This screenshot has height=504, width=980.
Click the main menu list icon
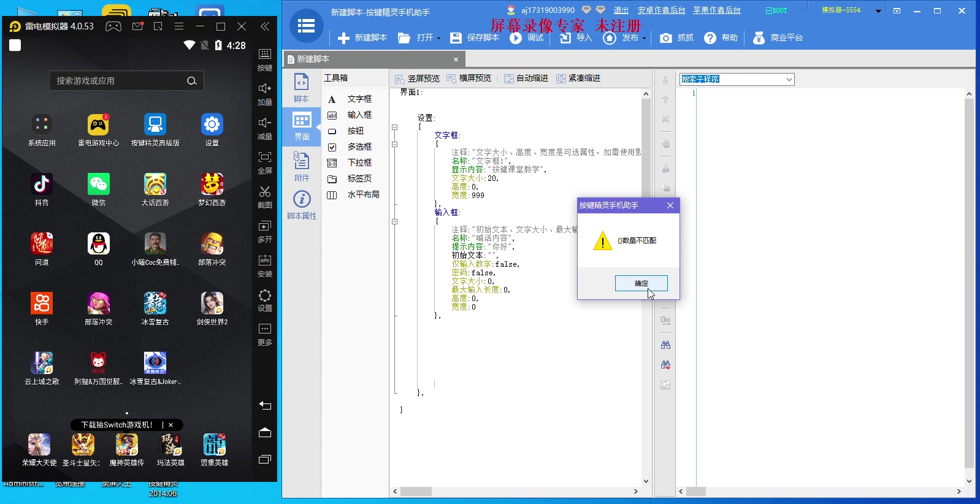click(x=306, y=26)
